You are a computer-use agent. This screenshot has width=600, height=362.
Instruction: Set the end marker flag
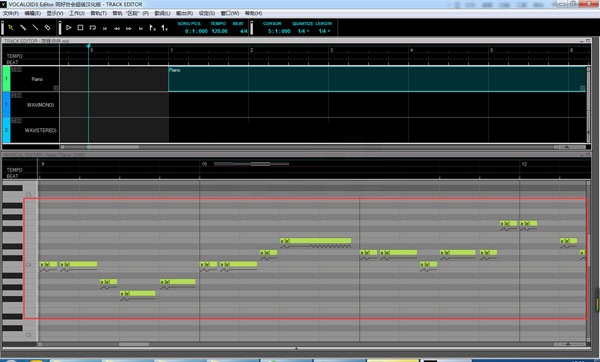(164, 28)
